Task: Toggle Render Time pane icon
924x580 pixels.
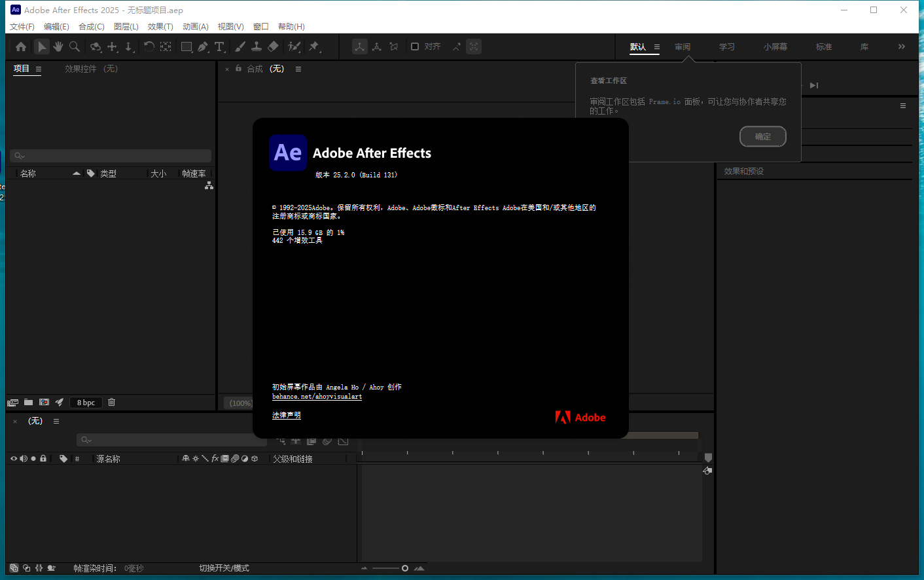Action: tap(51, 568)
